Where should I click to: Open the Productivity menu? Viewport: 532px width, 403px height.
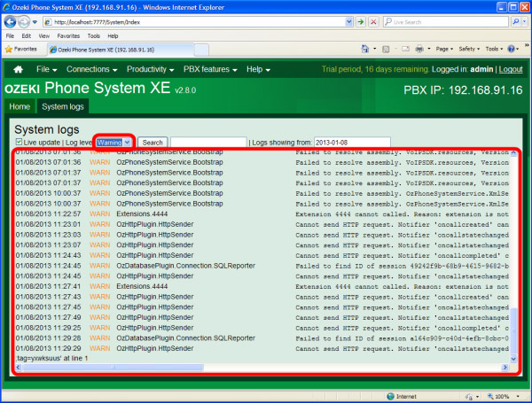(x=151, y=69)
